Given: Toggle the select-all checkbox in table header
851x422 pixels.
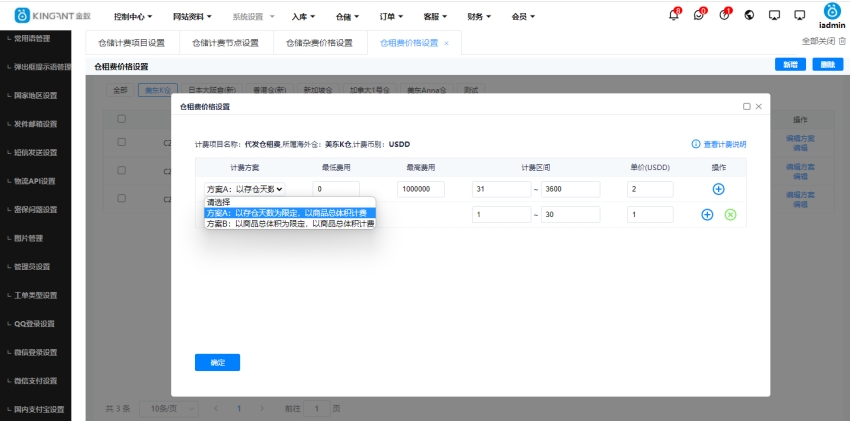Looking at the screenshot, I should [x=122, y=119].
